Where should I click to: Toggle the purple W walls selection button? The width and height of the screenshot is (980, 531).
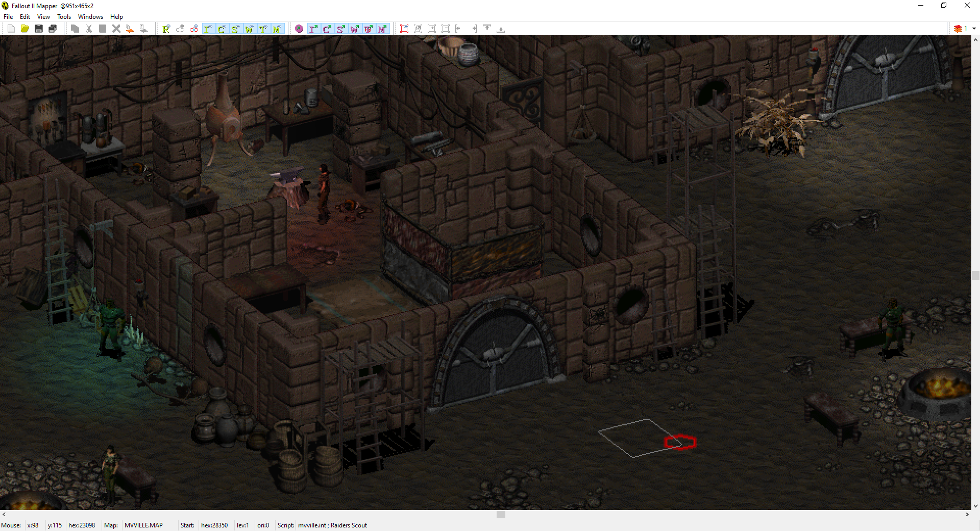click(354, 29)
